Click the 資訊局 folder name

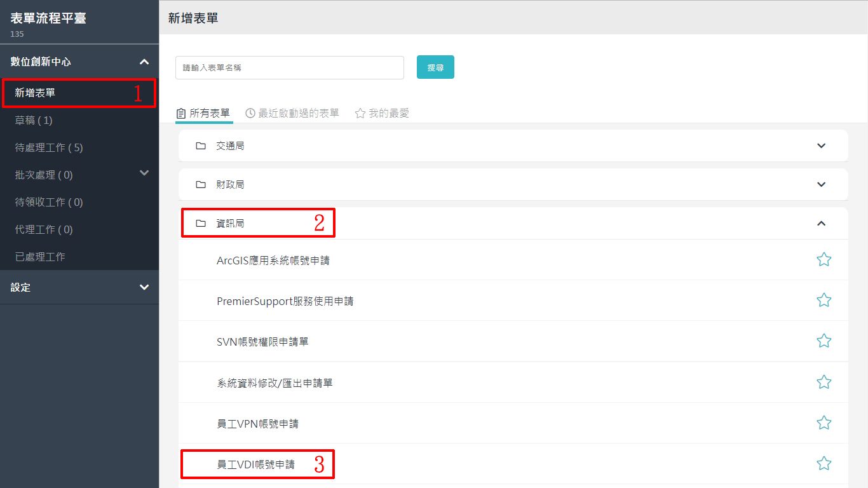tap(230, 223)
